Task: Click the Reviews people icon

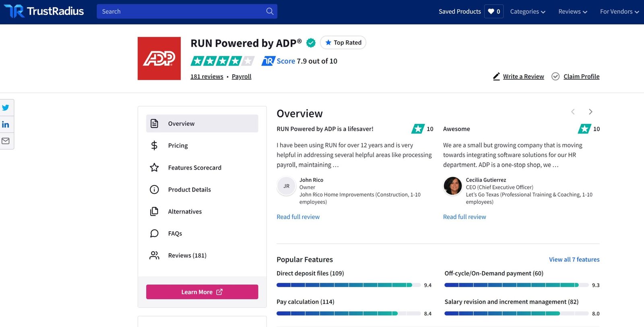Action: click(154, 255)
